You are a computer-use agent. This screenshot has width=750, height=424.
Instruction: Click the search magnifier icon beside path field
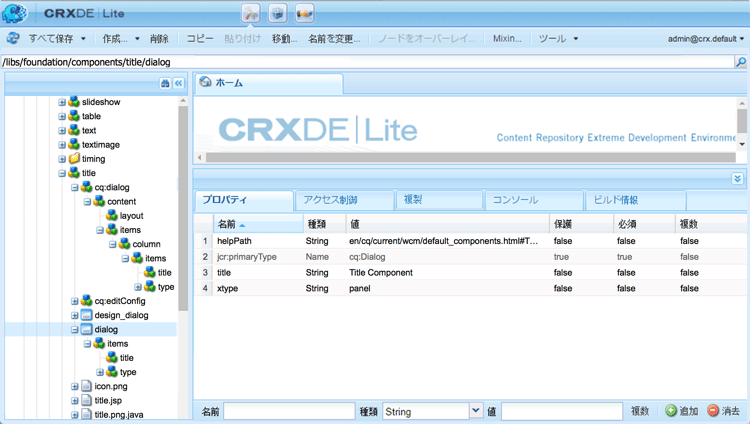click(x=741, y=62)
